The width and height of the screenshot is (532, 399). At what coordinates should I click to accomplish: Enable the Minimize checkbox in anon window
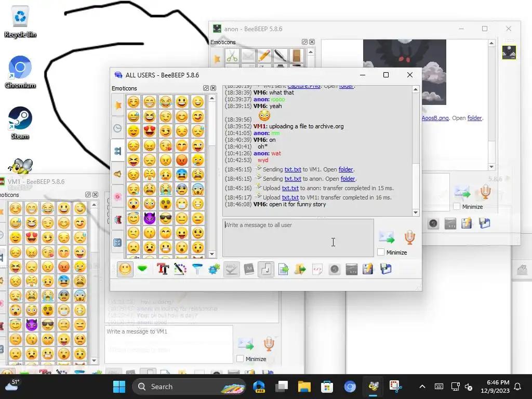tap(457, 206)
